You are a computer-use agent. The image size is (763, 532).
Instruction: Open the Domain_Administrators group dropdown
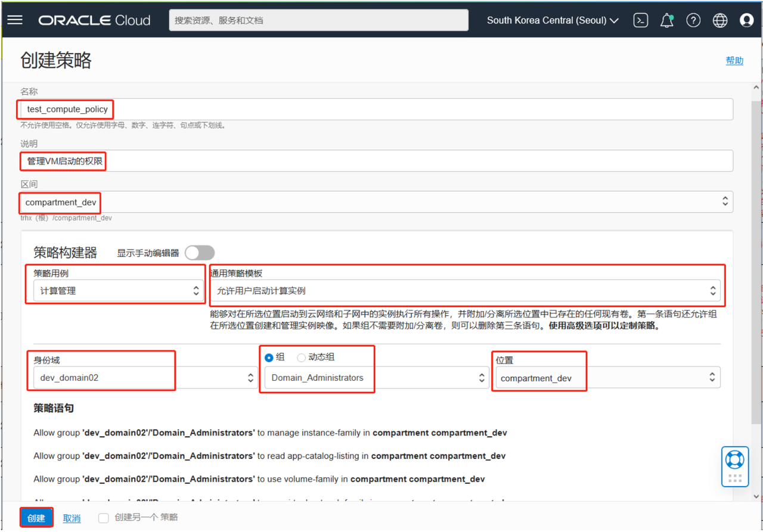click(x=377, y=378)
